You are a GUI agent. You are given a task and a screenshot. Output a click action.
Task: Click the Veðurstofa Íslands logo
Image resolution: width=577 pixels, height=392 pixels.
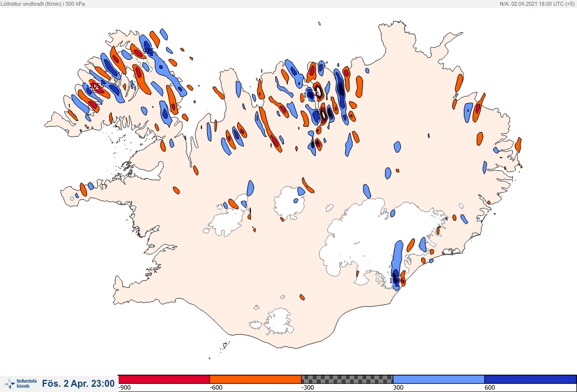click(x=21, y=383)
